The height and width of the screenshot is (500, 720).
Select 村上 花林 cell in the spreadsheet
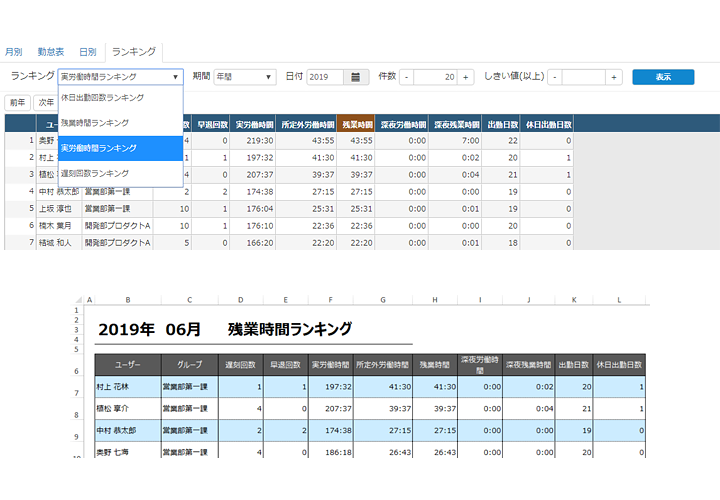click(128, 387)
